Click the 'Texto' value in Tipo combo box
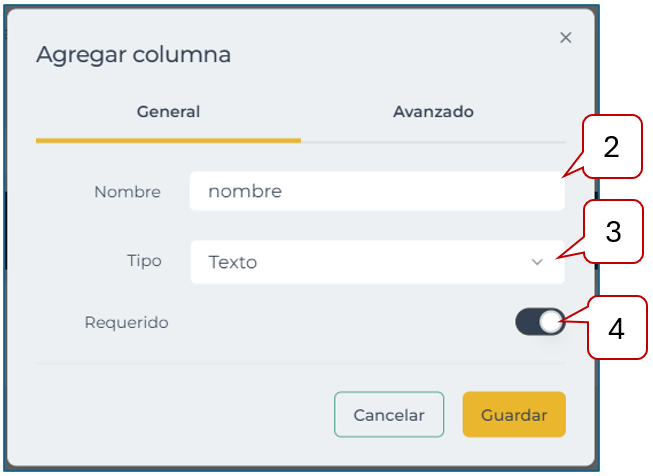This screenshot has width=653, height=476. [233, 262]
